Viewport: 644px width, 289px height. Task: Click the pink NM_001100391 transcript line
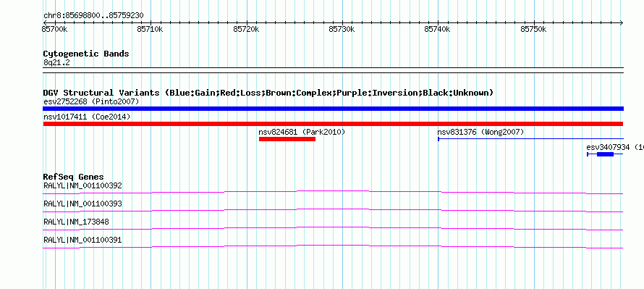(333, 246)
